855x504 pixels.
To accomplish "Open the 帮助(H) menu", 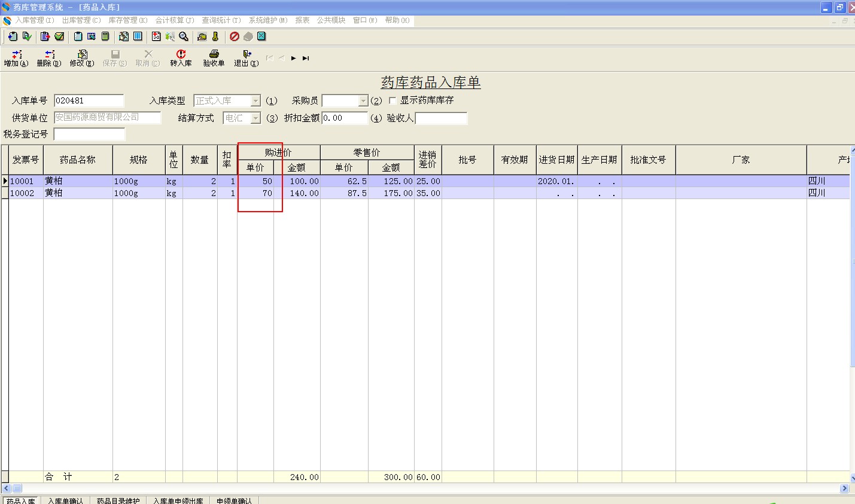I will pyautogui.click(x=397, y=20).
